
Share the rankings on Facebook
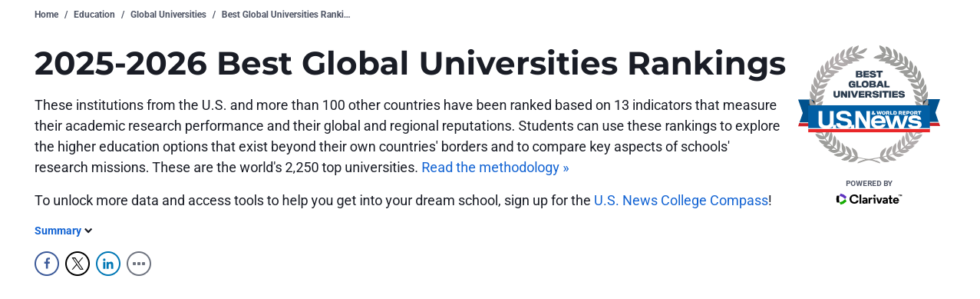(47, 264)
